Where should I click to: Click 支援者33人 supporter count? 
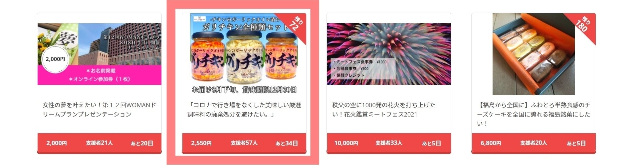(389, 143)
